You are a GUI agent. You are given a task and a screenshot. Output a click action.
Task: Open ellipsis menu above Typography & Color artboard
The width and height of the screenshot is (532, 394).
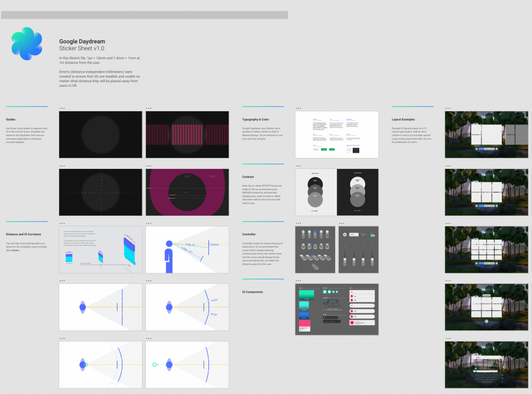click(298, 108)
